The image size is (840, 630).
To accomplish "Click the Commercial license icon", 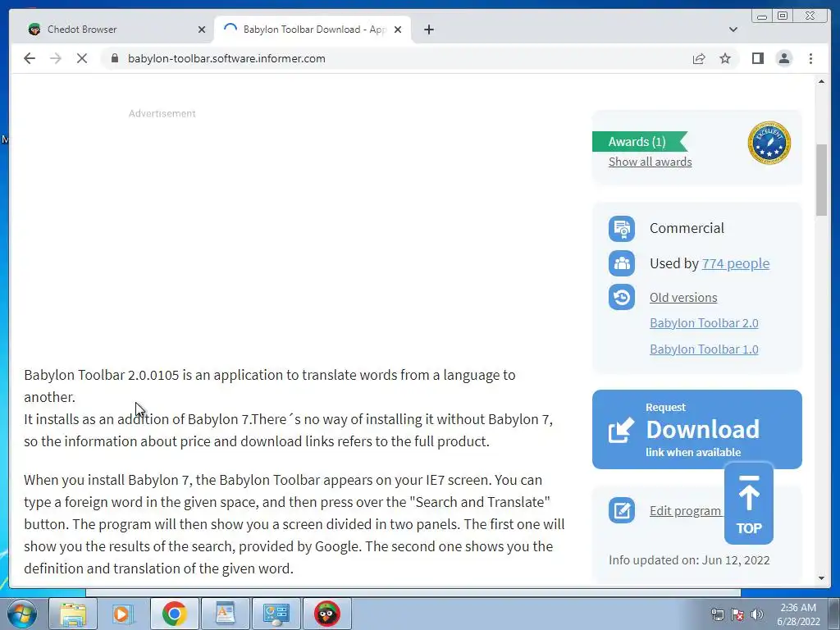I will (x=622, y=229).
